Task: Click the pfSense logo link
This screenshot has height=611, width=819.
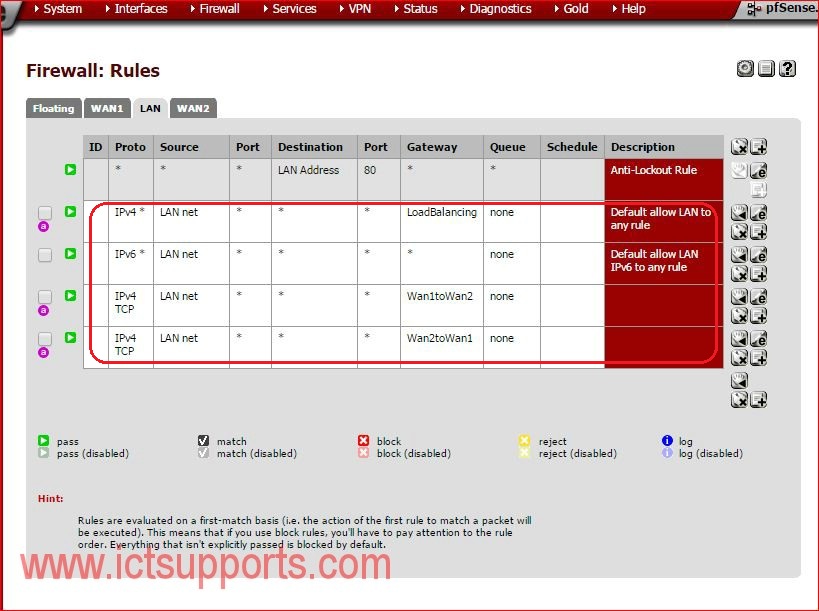Action: tap(782, 8)
